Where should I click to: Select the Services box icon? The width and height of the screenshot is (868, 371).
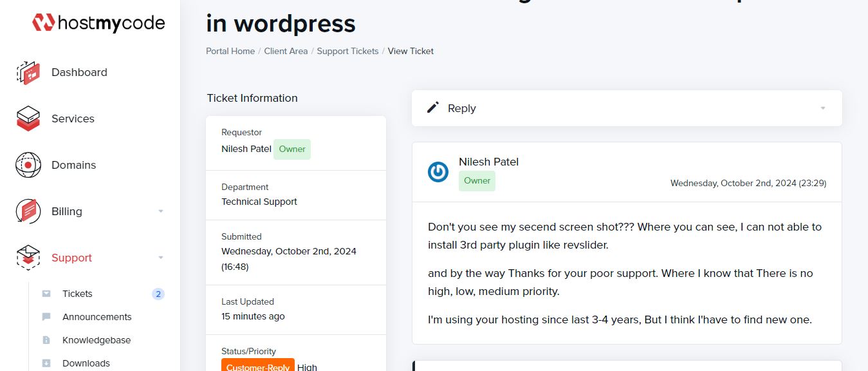(27, 119)
